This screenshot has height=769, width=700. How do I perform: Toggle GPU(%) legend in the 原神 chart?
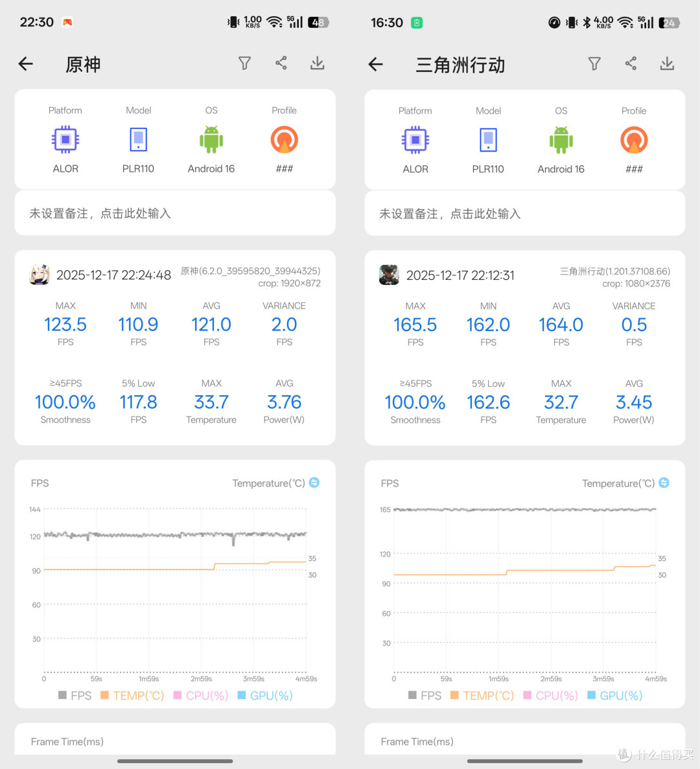click(x=265, y=695)
